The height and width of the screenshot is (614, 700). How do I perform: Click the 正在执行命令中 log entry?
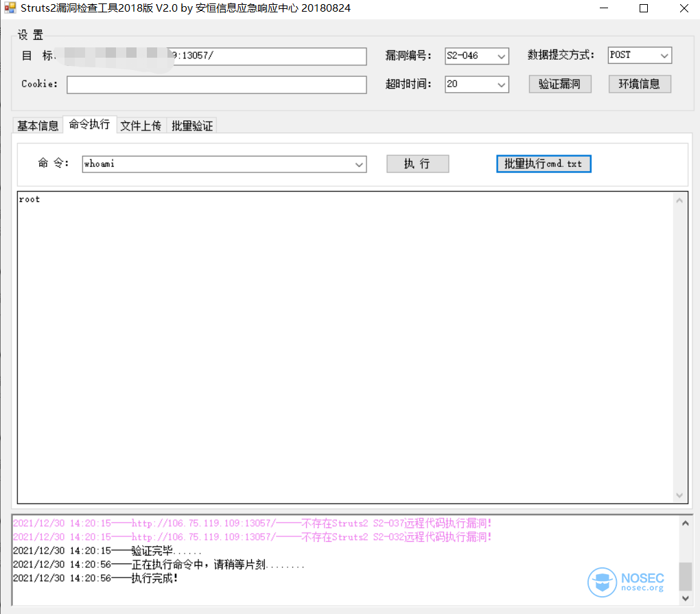[x=159, y=565]
